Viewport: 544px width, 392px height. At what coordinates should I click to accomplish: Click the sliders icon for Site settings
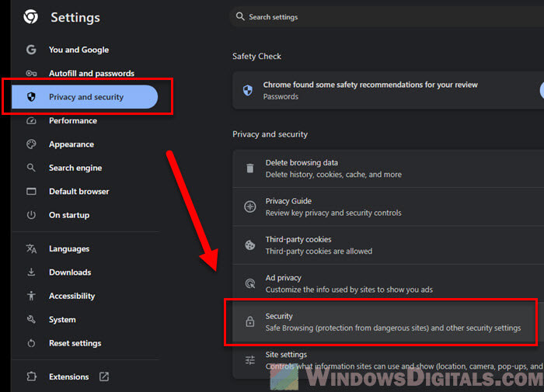(x=249, y=360)
